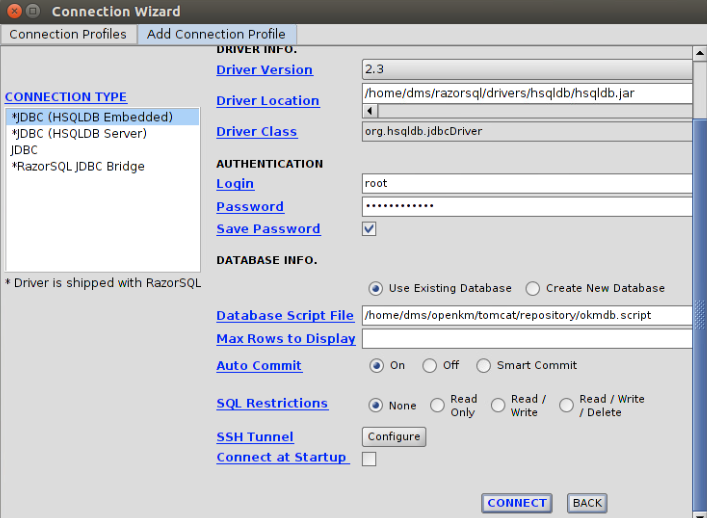Set SQL Restrictions to Read Only
This screenshot has width=707, height=518.
[x=438, y=405]
